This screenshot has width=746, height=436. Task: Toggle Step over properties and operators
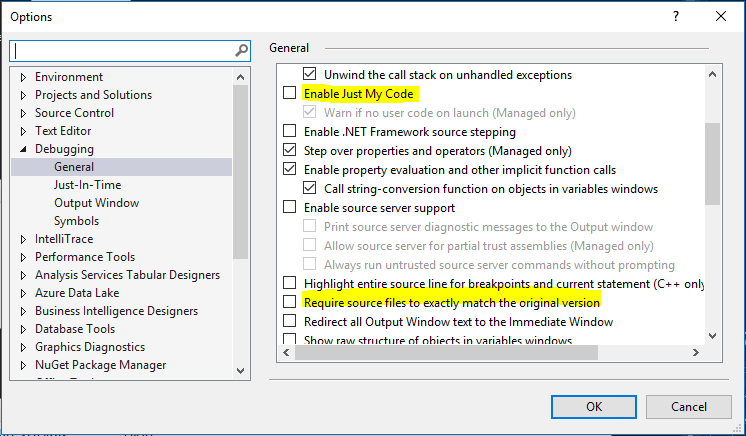290,151
